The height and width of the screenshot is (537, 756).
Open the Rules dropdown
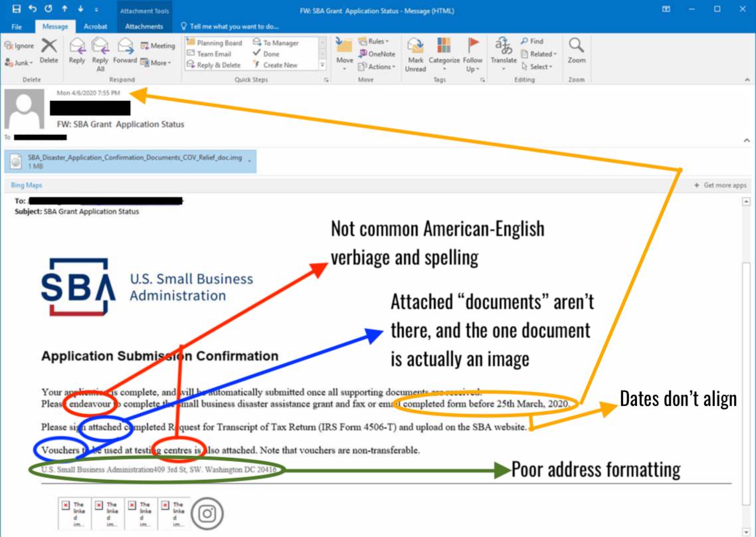click(374, 41)
